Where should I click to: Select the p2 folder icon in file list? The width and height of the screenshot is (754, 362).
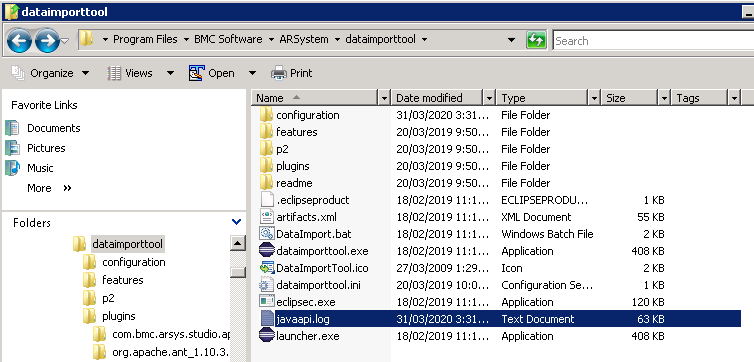point(266,149)
